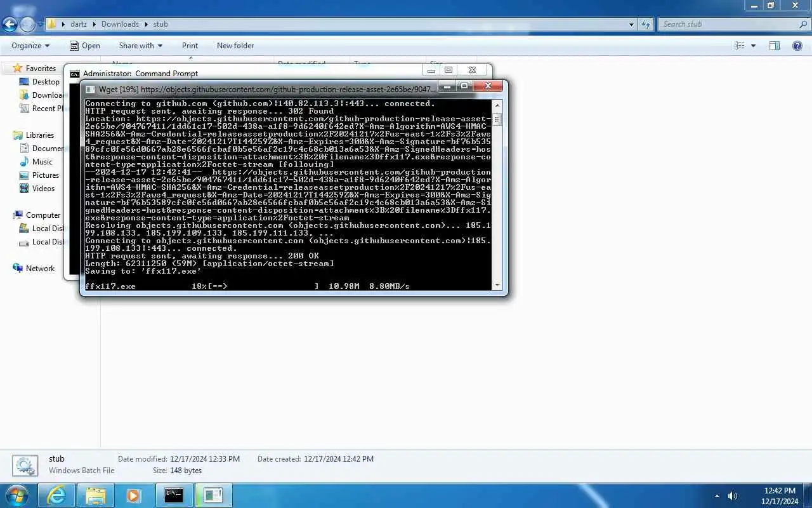This screenshot has height=508, width=812.
Task: Click 'stub' in the address breadcrumb
Action: (160, 24)
